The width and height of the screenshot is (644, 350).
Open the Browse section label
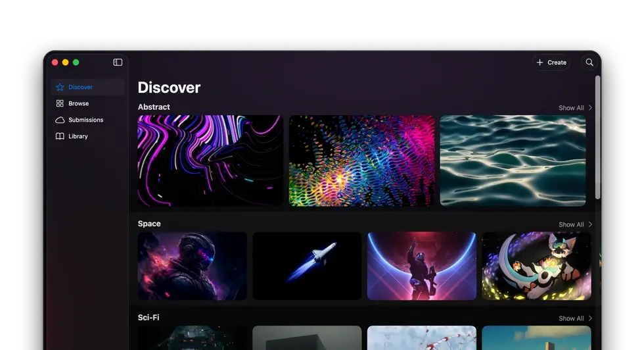(x=78, y=103)
